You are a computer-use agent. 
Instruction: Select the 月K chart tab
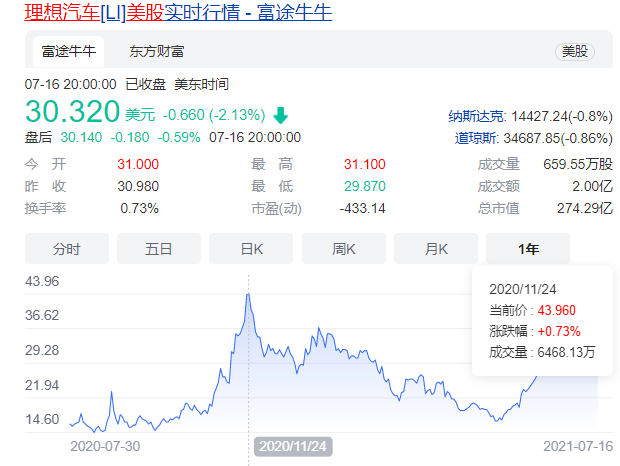[436, 249]
